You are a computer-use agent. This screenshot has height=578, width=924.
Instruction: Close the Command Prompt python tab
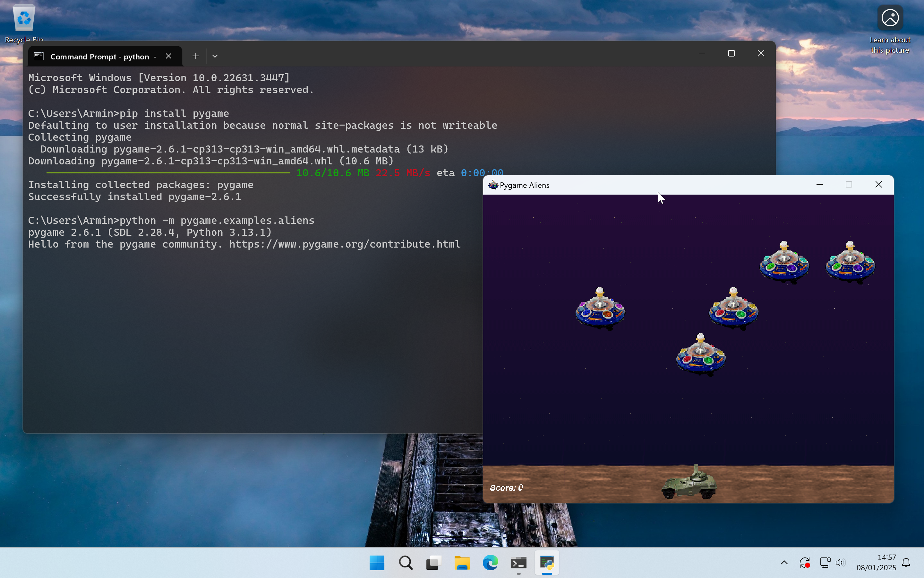168,56
